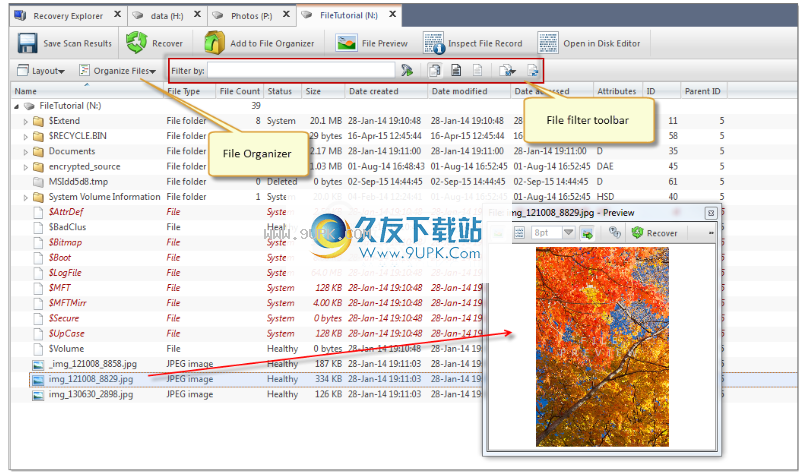This screenshot has width=799, height=473.
Task: Open the Preview toolbar overflow chevron
Action: pyautogui.click(x=711, y=233)
